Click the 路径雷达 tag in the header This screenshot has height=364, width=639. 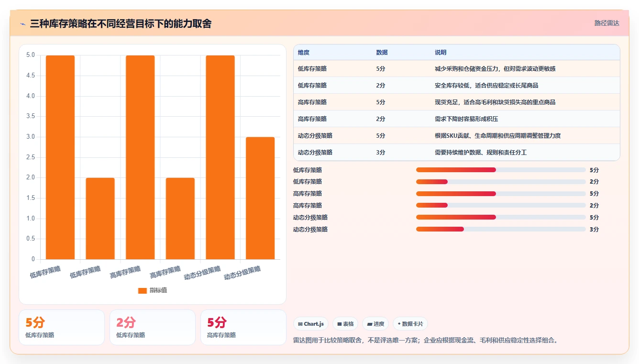pyautogui.click(x=606, y=23)
